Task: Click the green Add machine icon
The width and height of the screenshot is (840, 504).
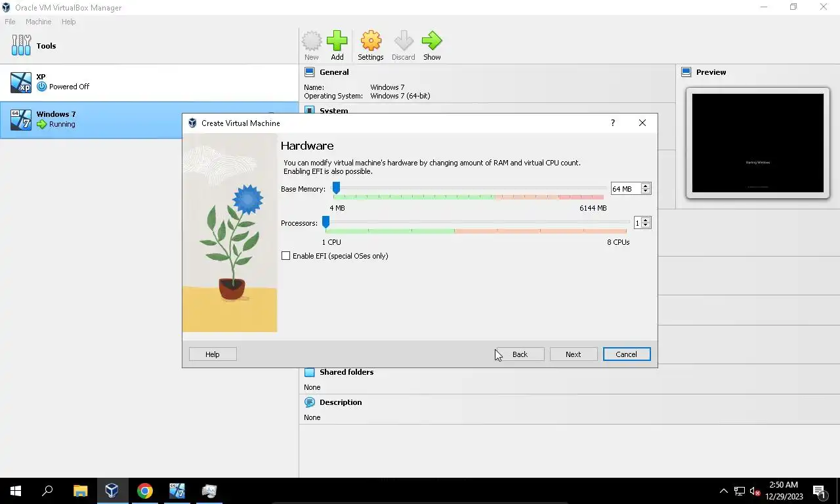Action: 337,41
